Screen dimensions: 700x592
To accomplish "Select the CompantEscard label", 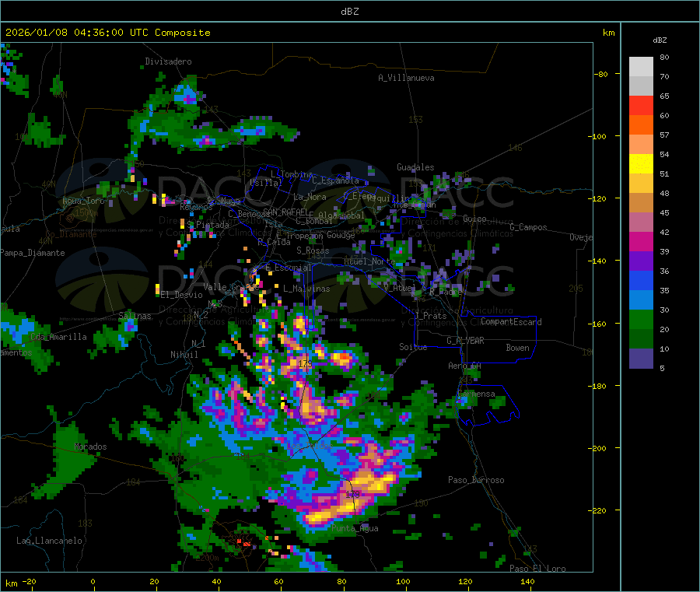I will click(x=511, y=322).
